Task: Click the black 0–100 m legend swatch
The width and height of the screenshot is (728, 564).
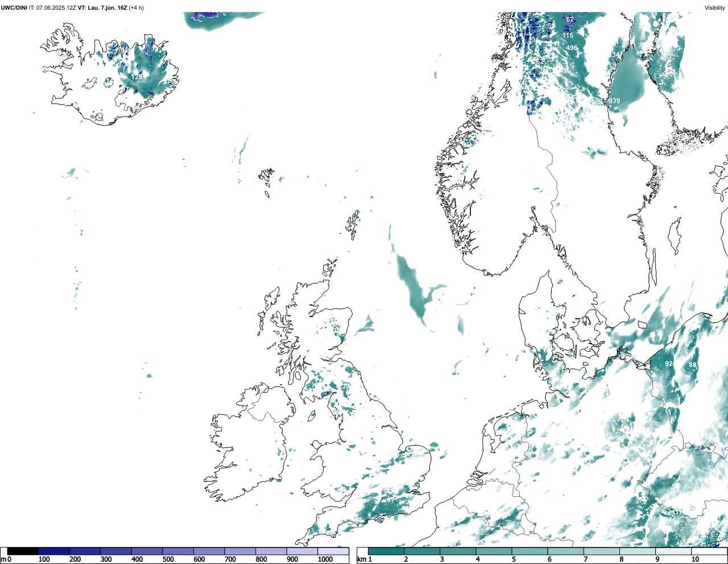Action: click(23, 551)
